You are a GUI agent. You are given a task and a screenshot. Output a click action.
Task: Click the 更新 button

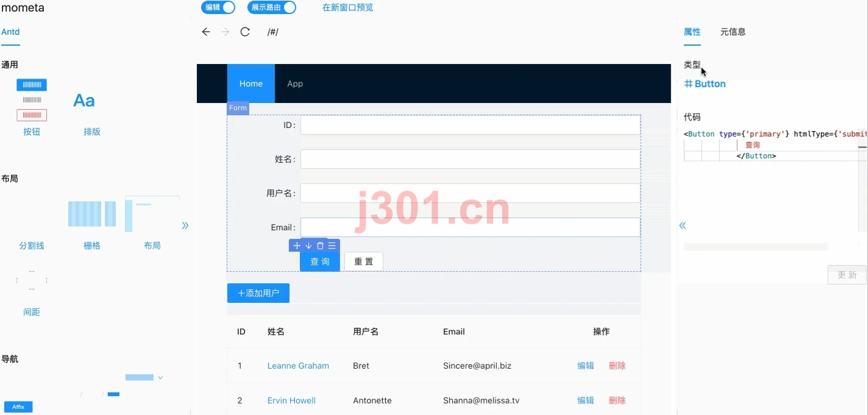[x=847, y=275]
